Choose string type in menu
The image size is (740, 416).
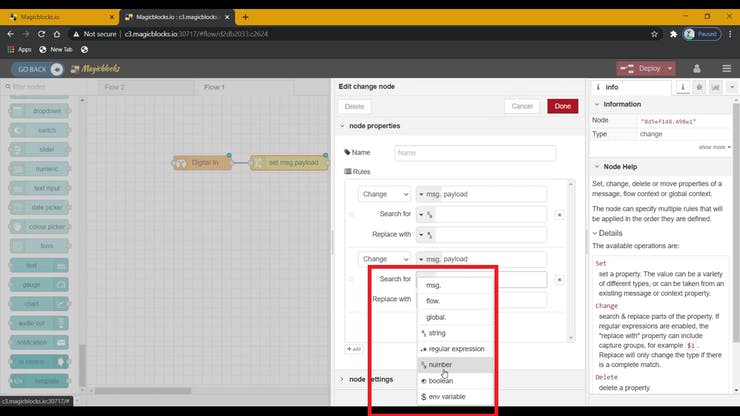point(455,333)
